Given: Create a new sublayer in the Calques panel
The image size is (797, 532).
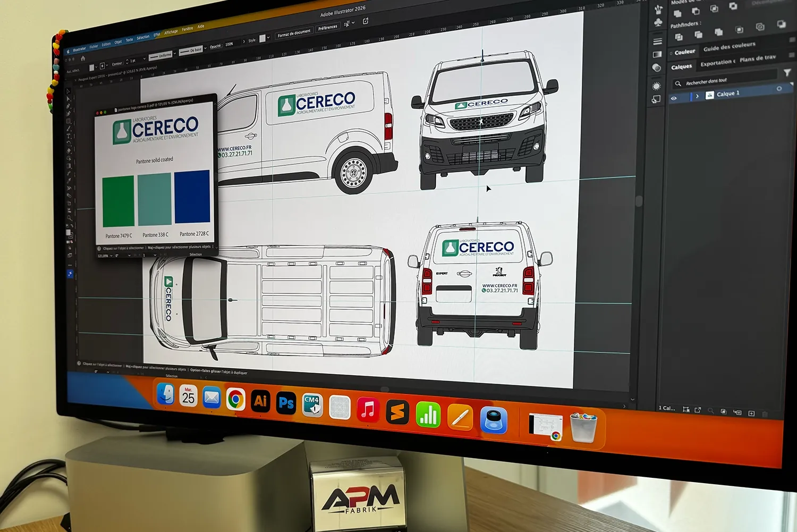Looking at the screenshot, I should pyautogui.click(x=737, y=412).
